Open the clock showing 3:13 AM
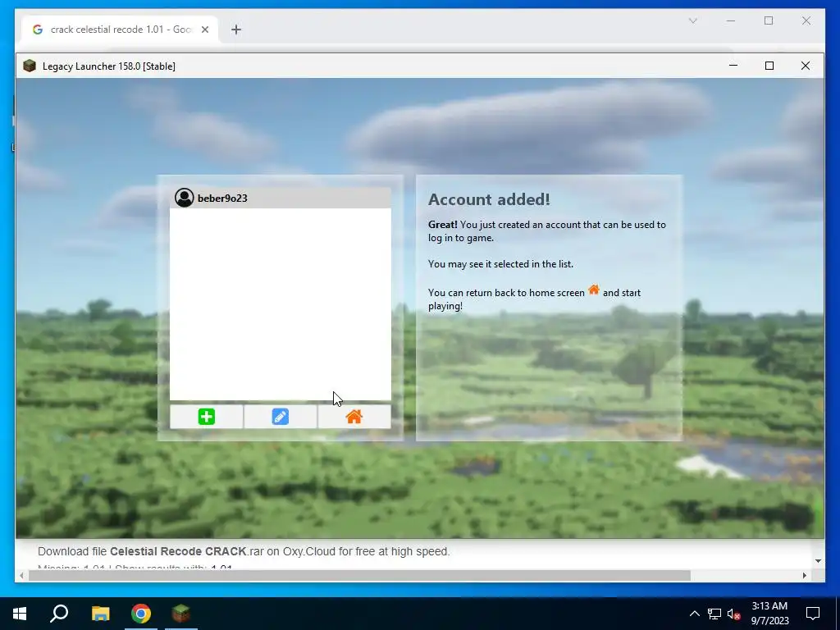Image resolution: width=840 pixels, height=630 pixels. 769,614
